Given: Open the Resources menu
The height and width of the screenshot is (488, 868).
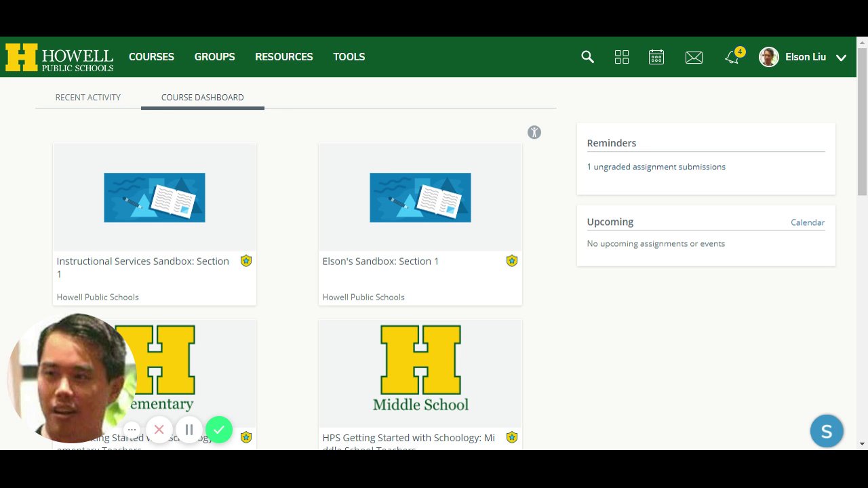Looking at the screenshot, I should pos(284,57).
